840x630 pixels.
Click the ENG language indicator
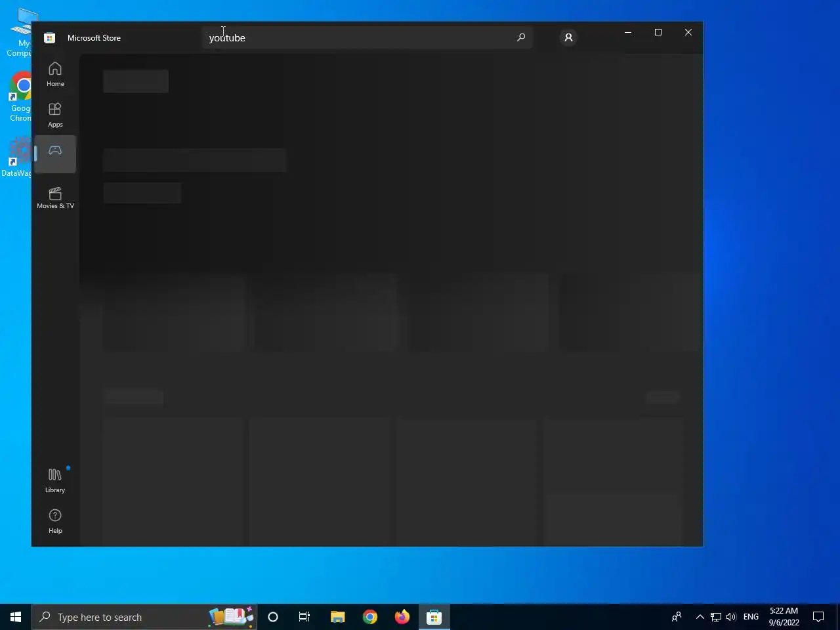751,617
